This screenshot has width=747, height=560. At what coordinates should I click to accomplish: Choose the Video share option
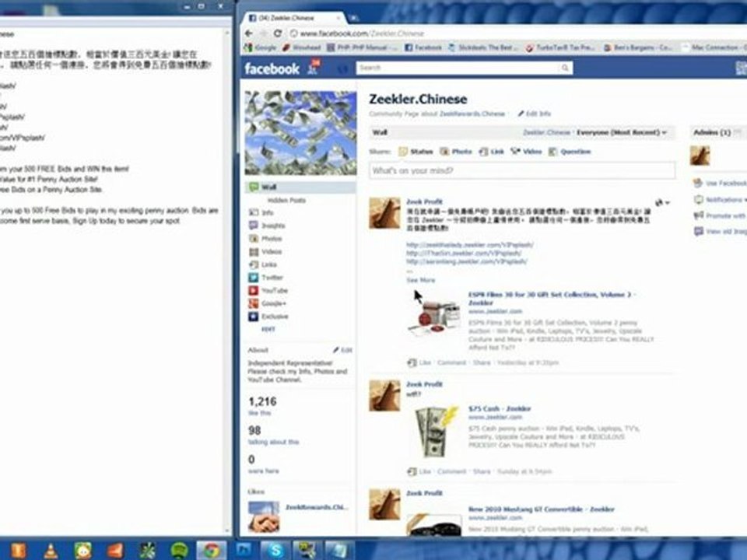pos(527,152)
